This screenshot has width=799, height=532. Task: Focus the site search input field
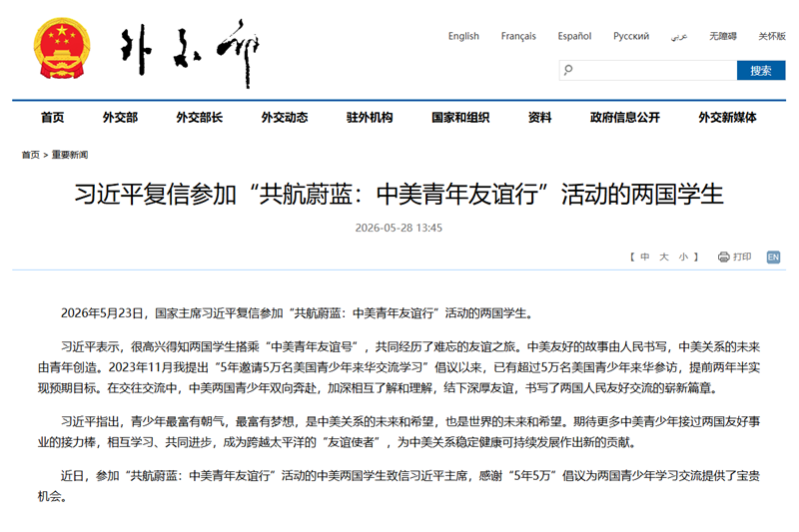coord(647,70)
